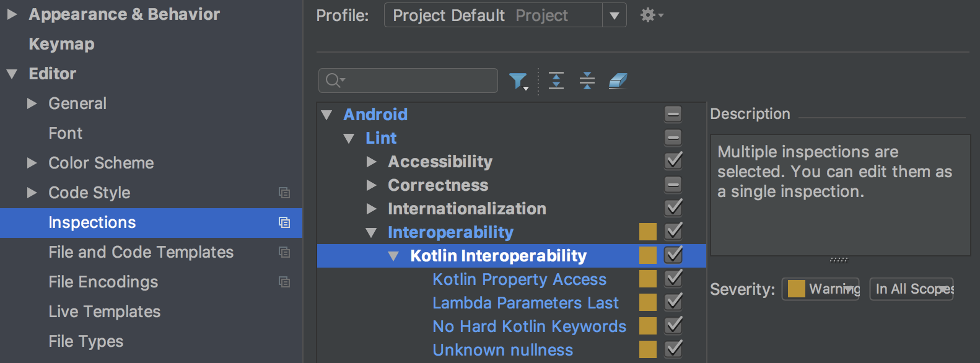Image resolution: width=980 pixels, height=363 pixels.
Task: Uncheck the Kotlin Property Access checkbox
Action: coord(673,279)
